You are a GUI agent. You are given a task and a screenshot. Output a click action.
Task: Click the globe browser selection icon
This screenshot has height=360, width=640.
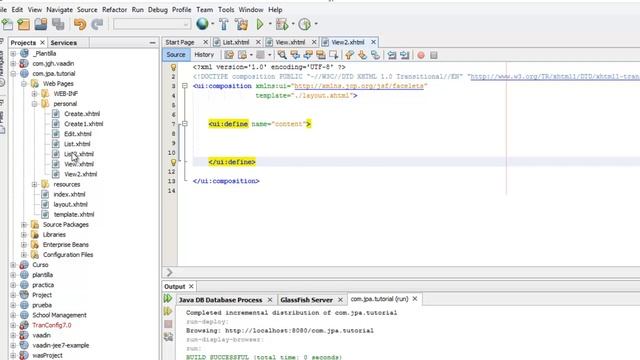point(202,24)
